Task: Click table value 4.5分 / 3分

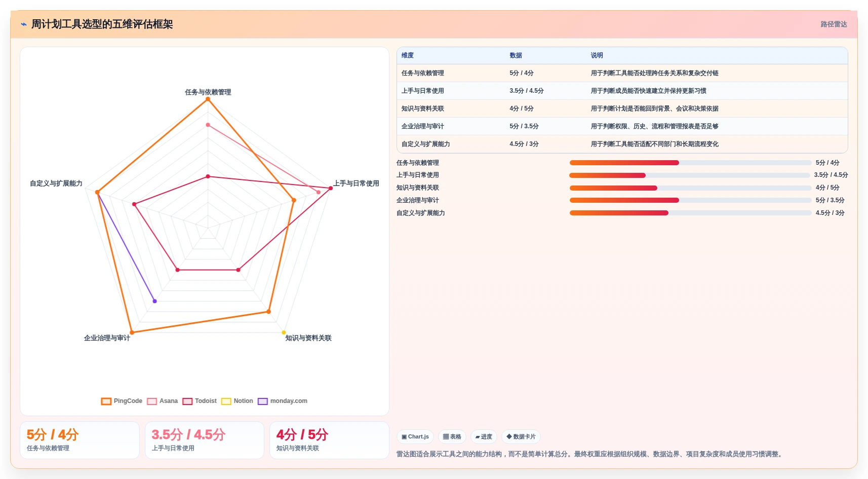Action: point(524,144)
